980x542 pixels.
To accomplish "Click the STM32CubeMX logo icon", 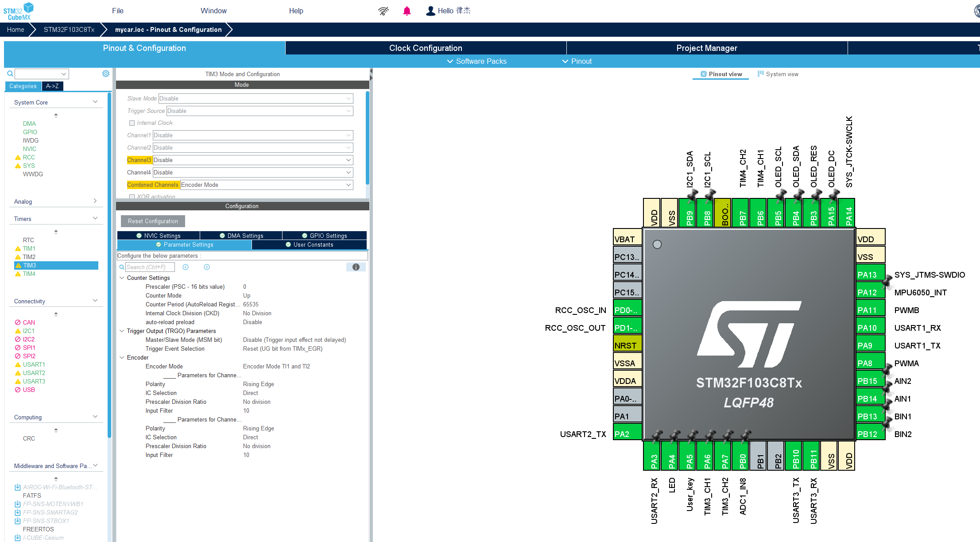I will coord(19,11).
